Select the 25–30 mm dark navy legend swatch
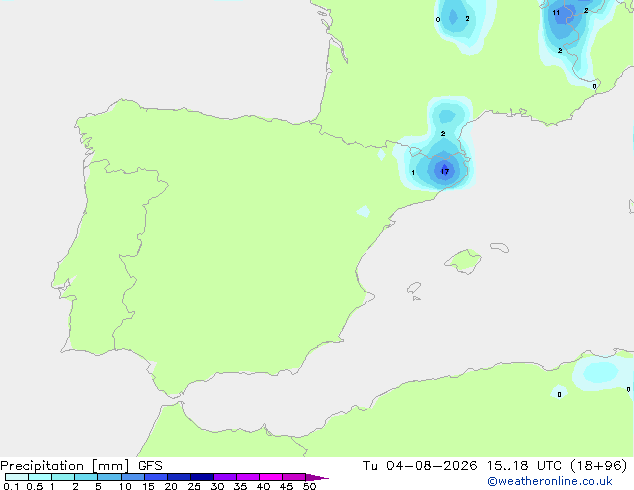 tap(202, 477)
